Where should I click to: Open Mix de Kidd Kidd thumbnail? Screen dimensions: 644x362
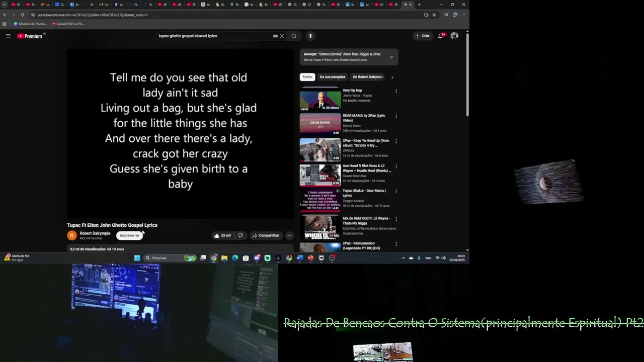click(320, 227)
